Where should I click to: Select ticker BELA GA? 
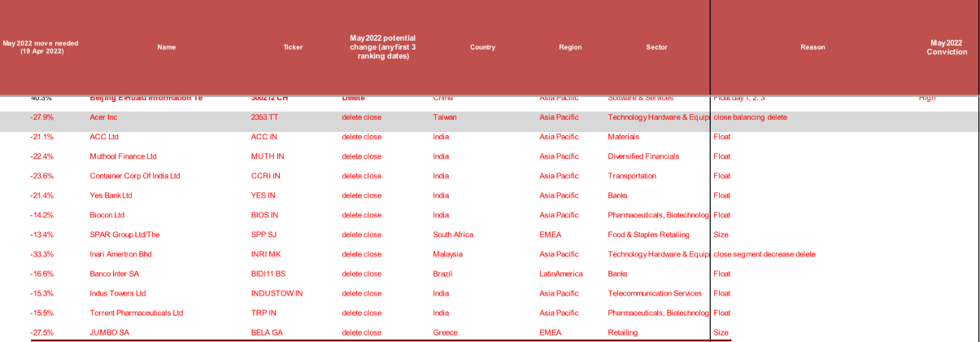(x=266, y=332)
